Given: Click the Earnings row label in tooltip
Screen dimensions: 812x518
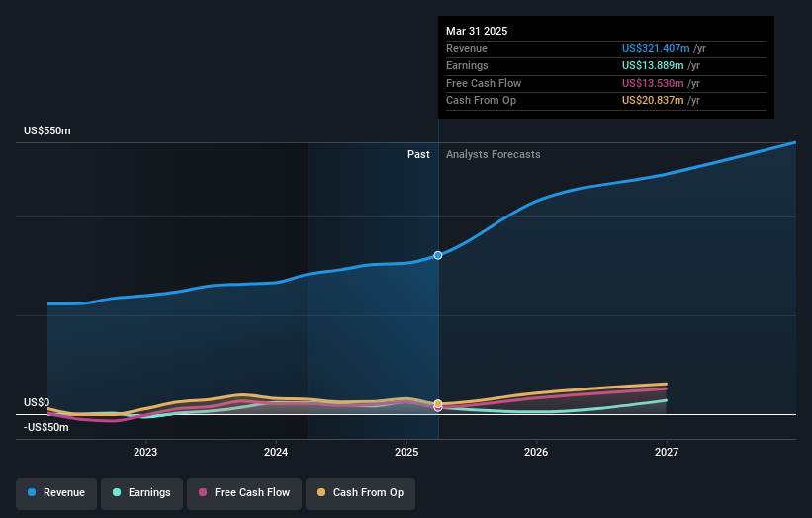Looking at the screenshot, I should (x=467, y=65).
